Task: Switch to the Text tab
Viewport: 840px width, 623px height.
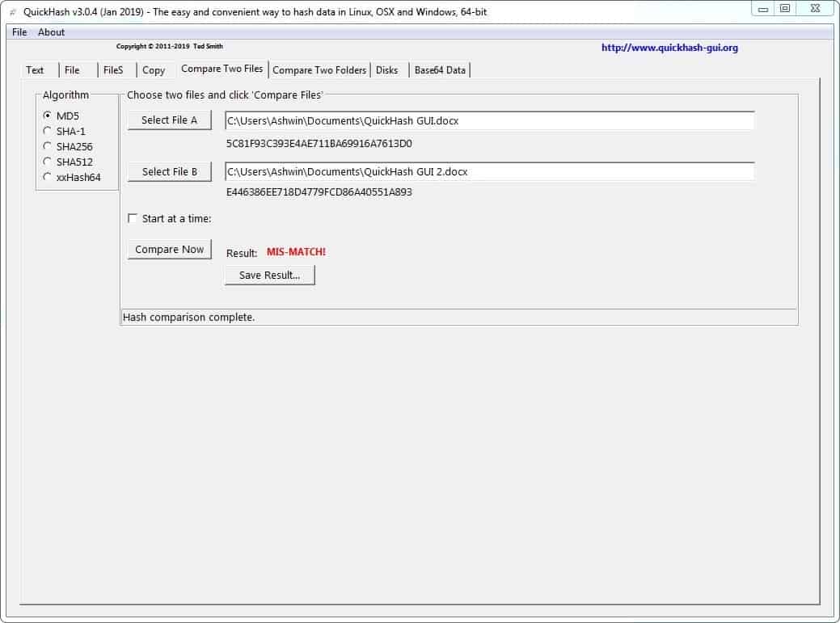Action: (37, 70)
